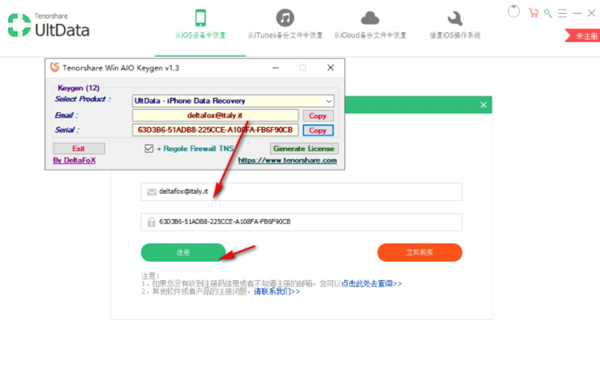Click the Tenorshare UltData logo
600x374 pixels.
[49, 25]
